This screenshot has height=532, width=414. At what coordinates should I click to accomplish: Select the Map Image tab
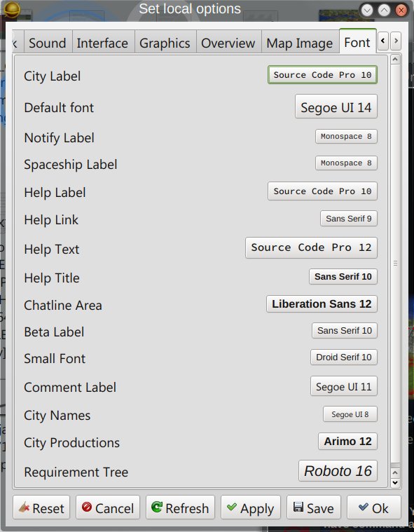[300, 43]
